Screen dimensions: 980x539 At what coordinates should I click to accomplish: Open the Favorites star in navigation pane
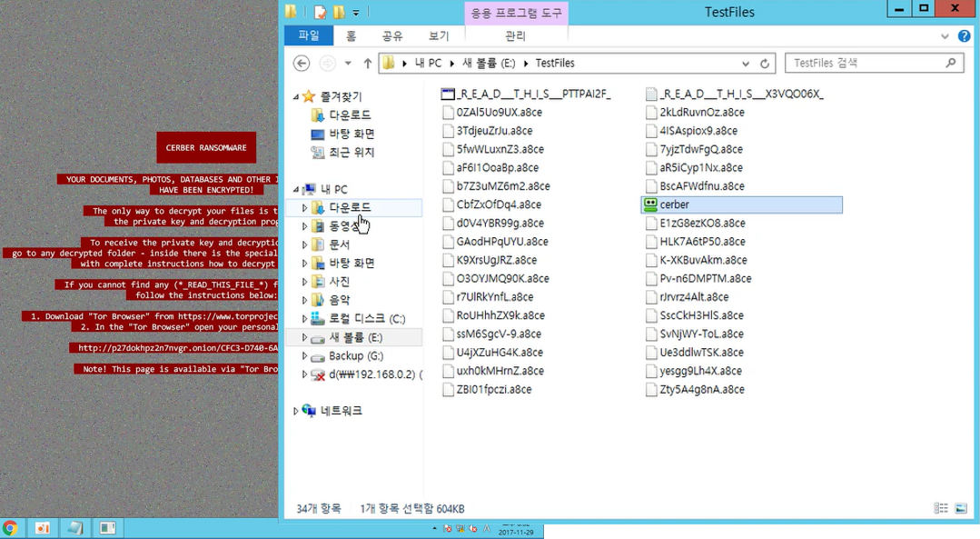309,96
